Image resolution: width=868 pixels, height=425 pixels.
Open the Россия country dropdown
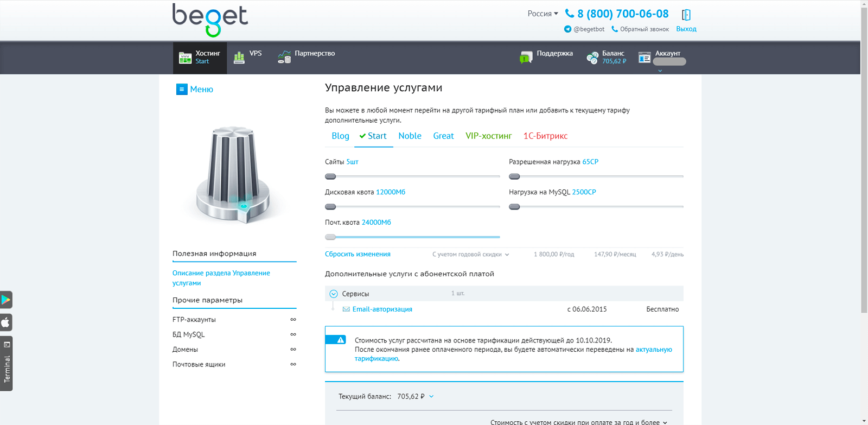542,14
